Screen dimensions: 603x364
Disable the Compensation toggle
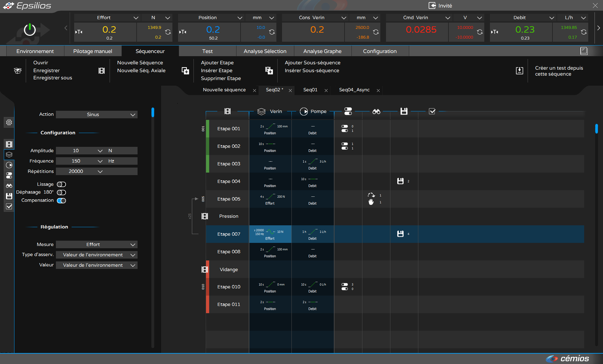61,201
